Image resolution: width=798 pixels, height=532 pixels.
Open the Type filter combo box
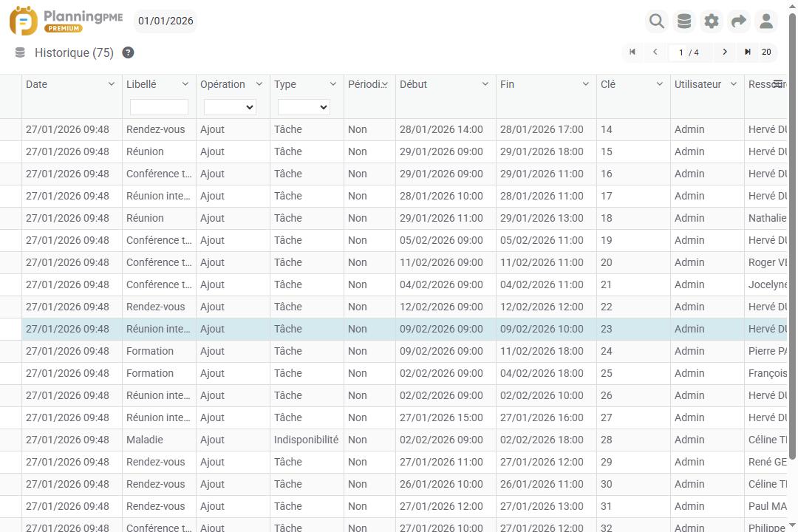tap(304, 107)
